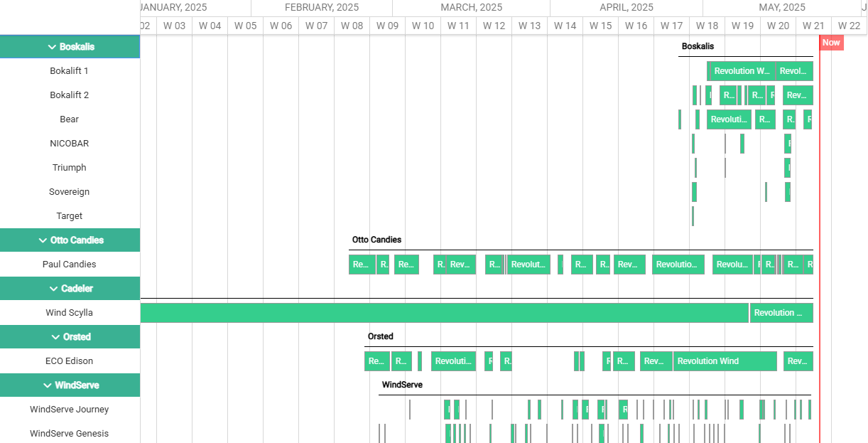Click the WindServe Journey vessel label

point(70,410)
